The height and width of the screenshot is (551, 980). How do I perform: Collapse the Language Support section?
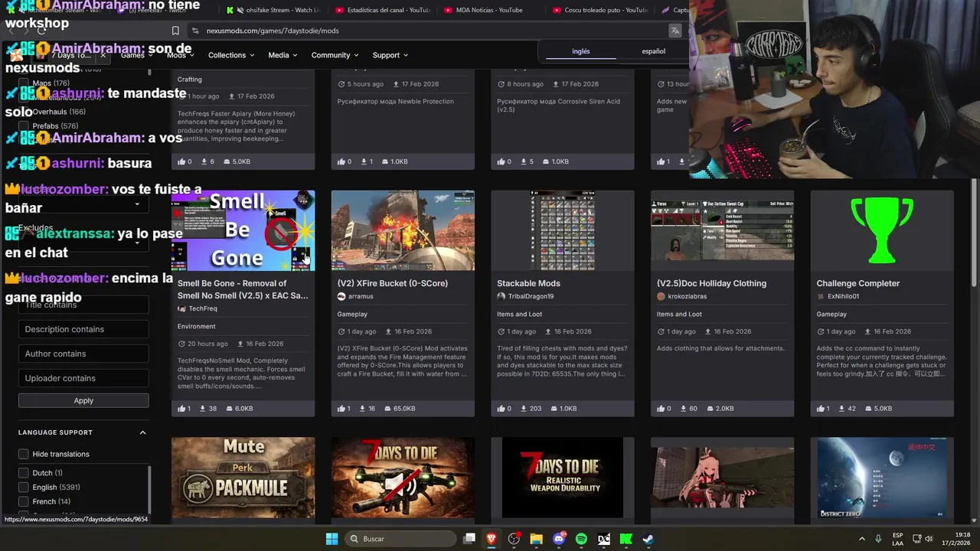click(x=142, y=432)
